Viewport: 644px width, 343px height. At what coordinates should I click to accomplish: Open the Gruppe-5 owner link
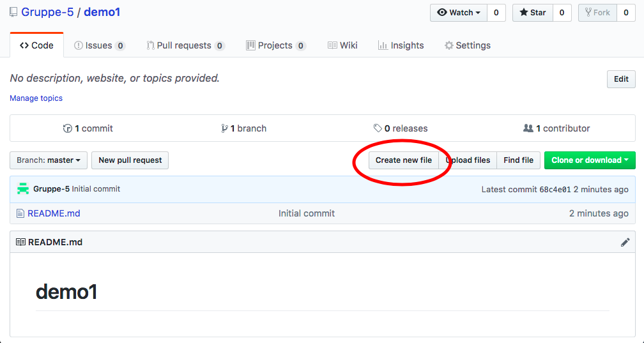(x=47, y=12)
